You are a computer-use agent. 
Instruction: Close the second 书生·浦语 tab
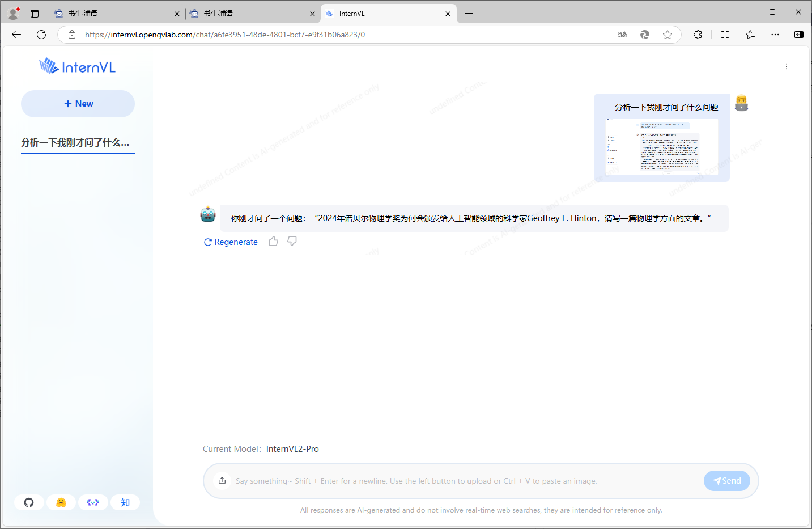312,14
